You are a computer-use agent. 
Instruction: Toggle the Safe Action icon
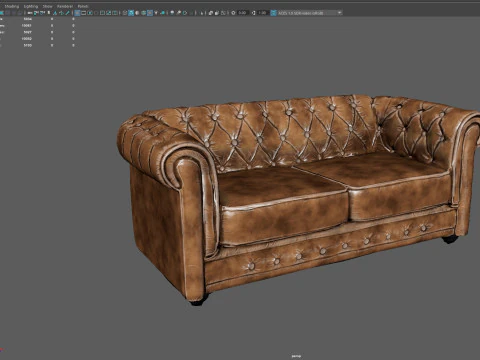pos(109,13)
